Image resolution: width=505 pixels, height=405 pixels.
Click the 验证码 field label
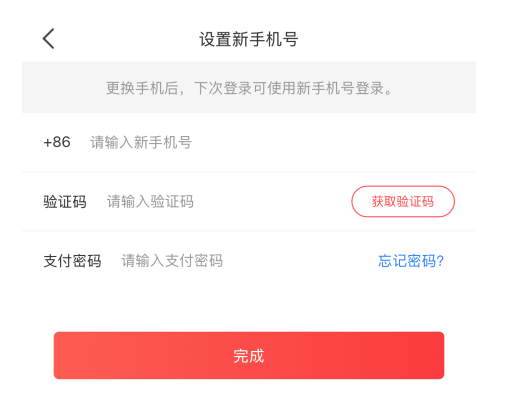coord(65,202)
